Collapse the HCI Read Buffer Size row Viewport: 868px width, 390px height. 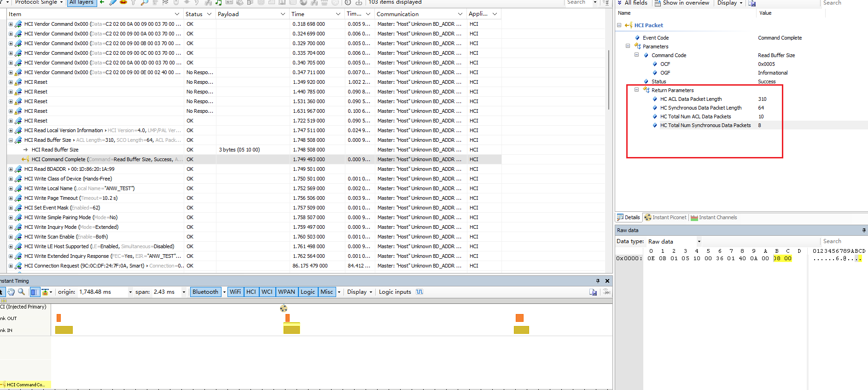click(x=11, y=140)
